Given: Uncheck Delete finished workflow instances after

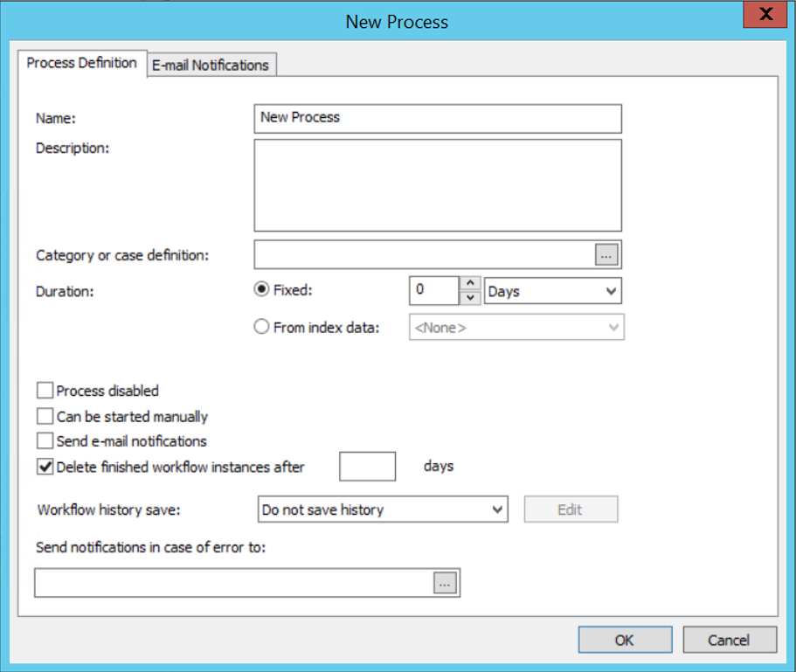Looking at the screenshot, I should point(45,466).
